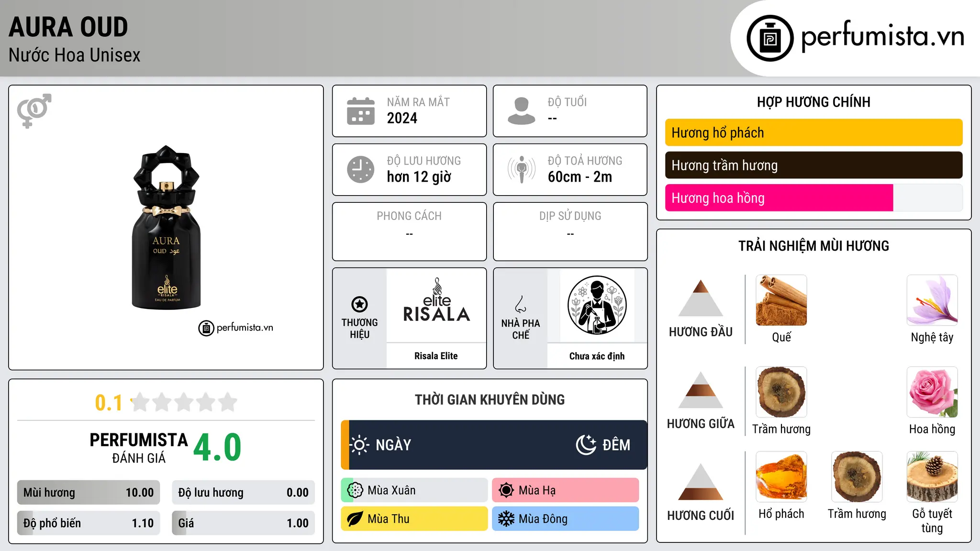The height and width of the screenshot is (551, 980).
Task: Click the Mùi hương 10.00 score bar
Action: click(x=89, y=493)
